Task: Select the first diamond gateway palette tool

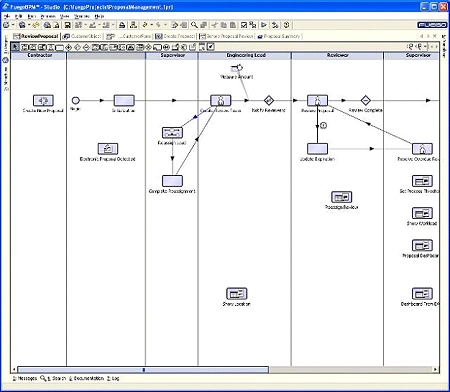Action: click(68, 47)
